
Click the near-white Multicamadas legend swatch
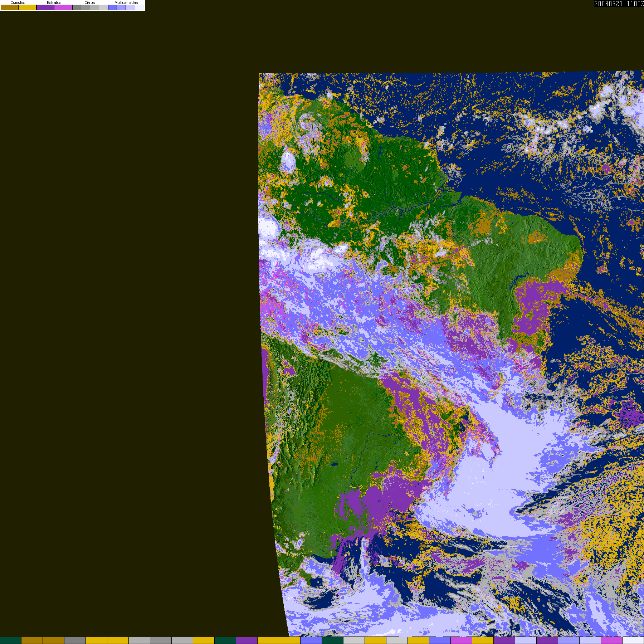point(140,7)
